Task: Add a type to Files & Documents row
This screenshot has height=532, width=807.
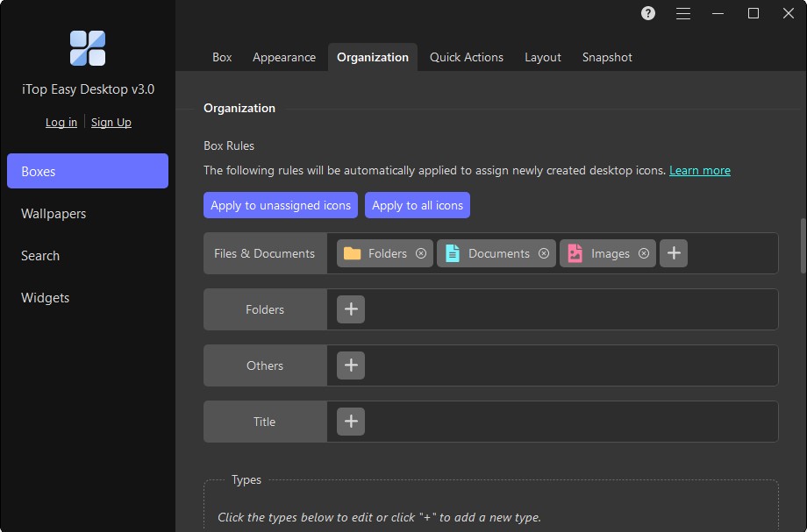Action: click(674, 253)
